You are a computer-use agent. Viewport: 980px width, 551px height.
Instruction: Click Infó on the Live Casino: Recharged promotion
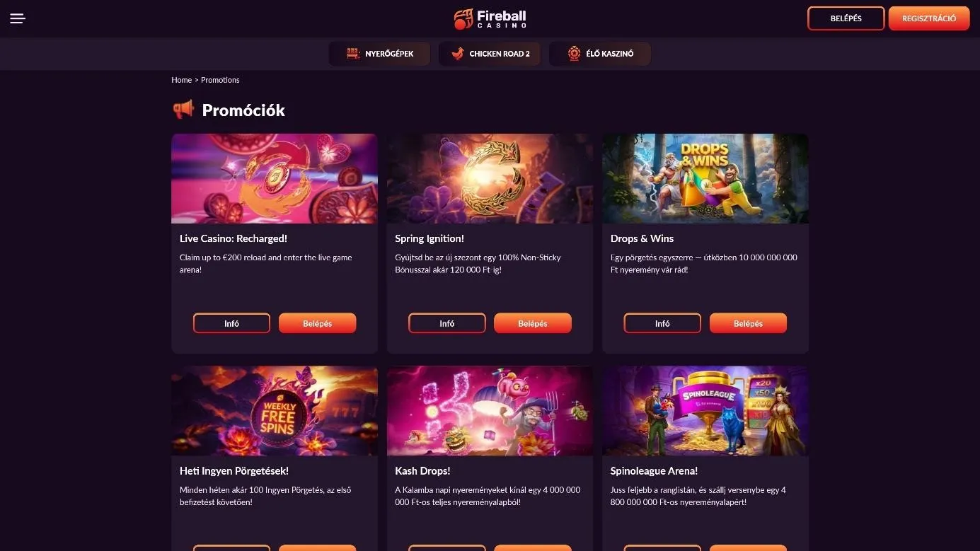click(x=231, y=323)
